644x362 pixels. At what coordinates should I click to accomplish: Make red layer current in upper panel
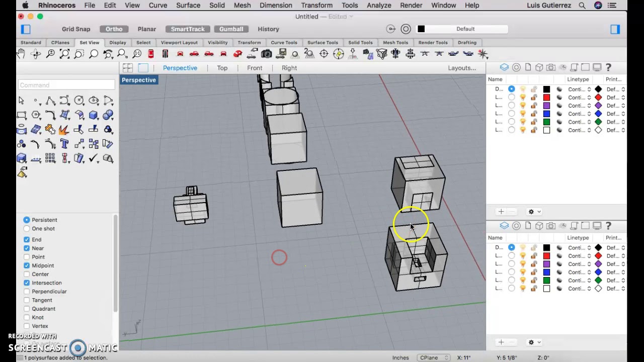[x=512, y=98]
